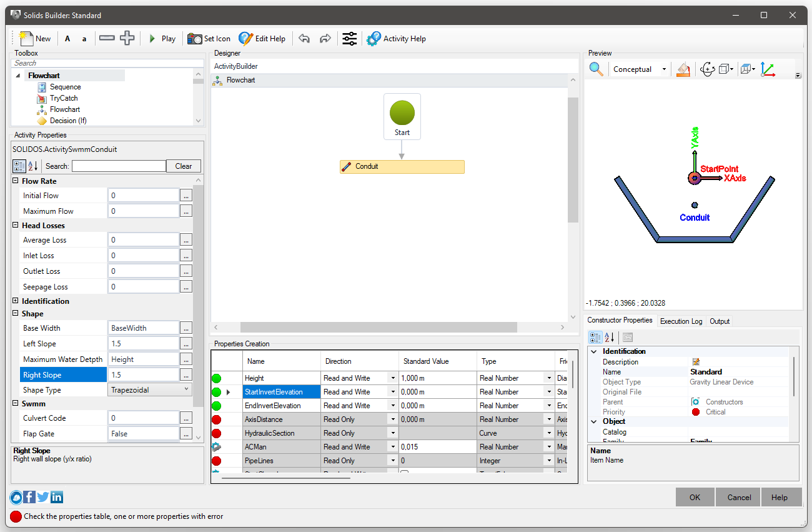Image resolution: width=812 pixels, height=532 pixels.
Task: Open the LinkedIn link icon
Action: [x=57, y=498]
